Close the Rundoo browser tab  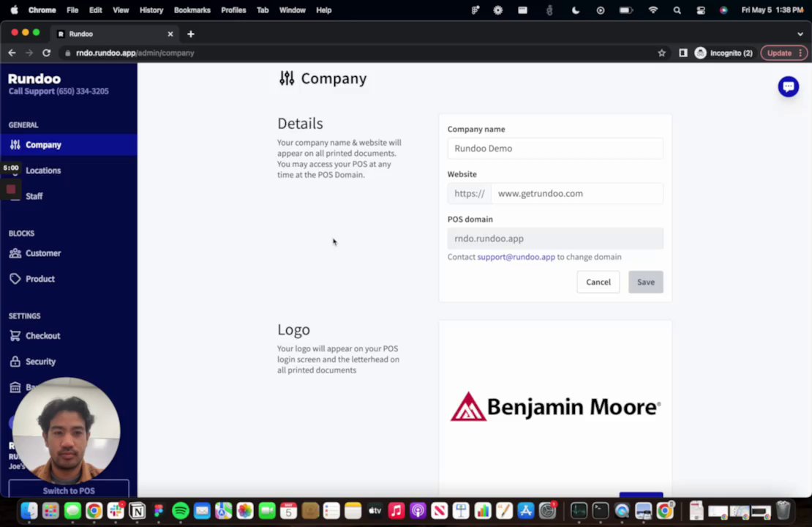[x=170, y=34]
